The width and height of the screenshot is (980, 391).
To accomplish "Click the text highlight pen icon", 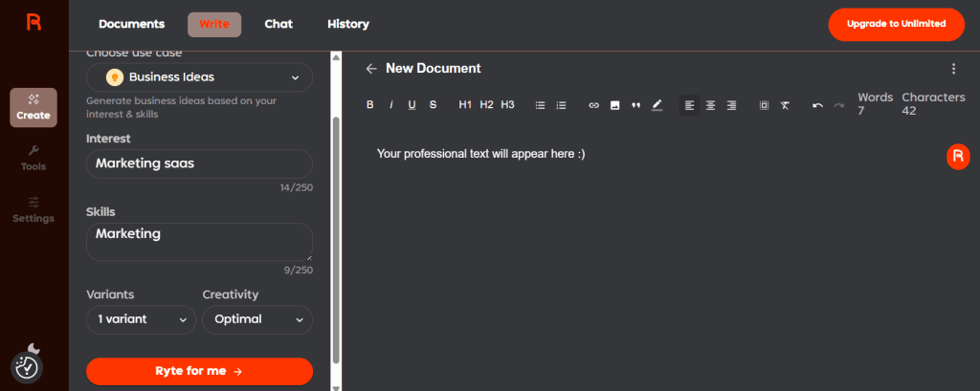I will [657, 105].
